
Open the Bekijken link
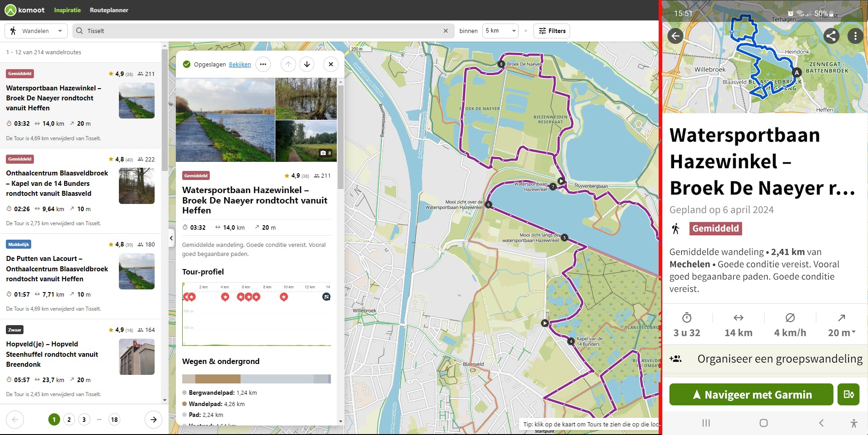240,64
